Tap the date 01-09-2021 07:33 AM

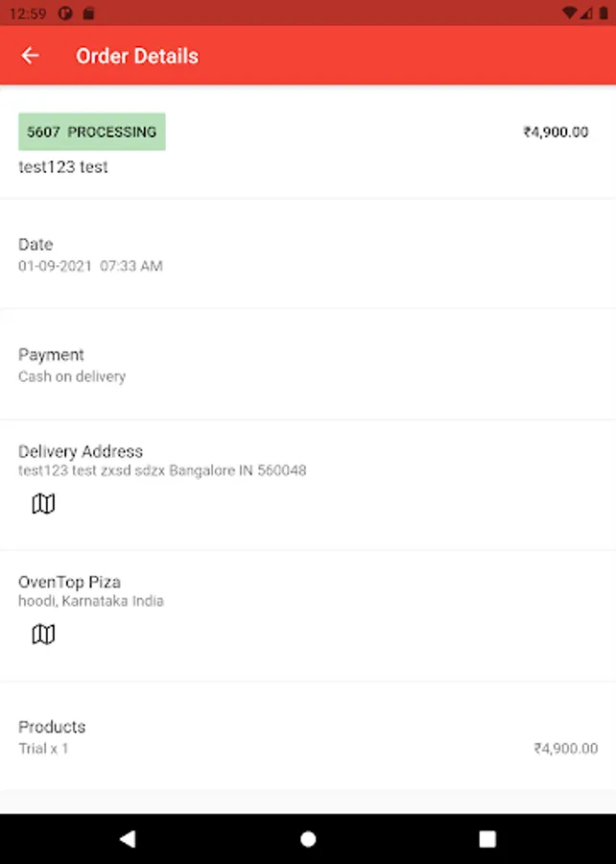90,266
